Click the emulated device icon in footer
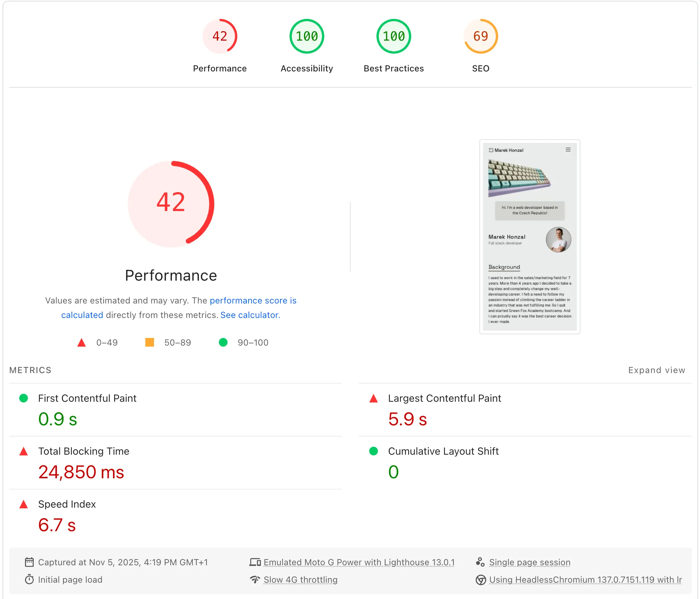The image size is (700, 599). pyautogui.click(x=255, y=562)
